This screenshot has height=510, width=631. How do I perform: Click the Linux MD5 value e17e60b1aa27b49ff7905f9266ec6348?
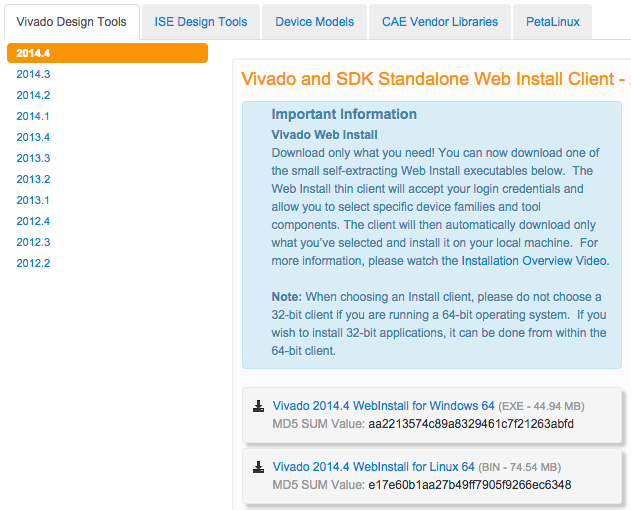[x=470, y=485]
